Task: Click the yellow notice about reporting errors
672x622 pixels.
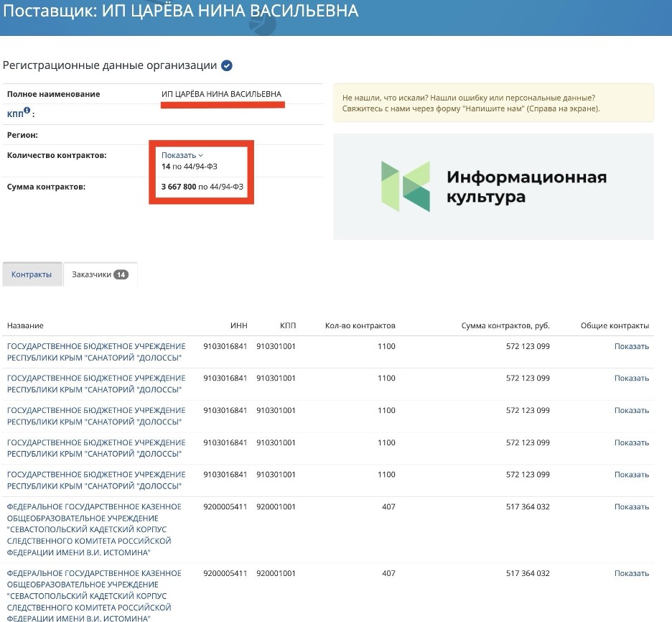Action: coord(493,103)
